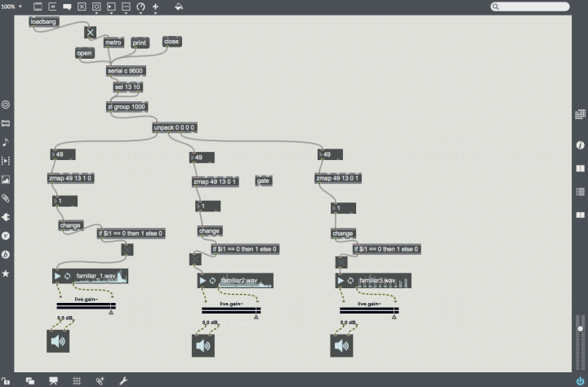This screenshot has height=387, width=588.
Task: Select the gate object
Action: [264, 180]
